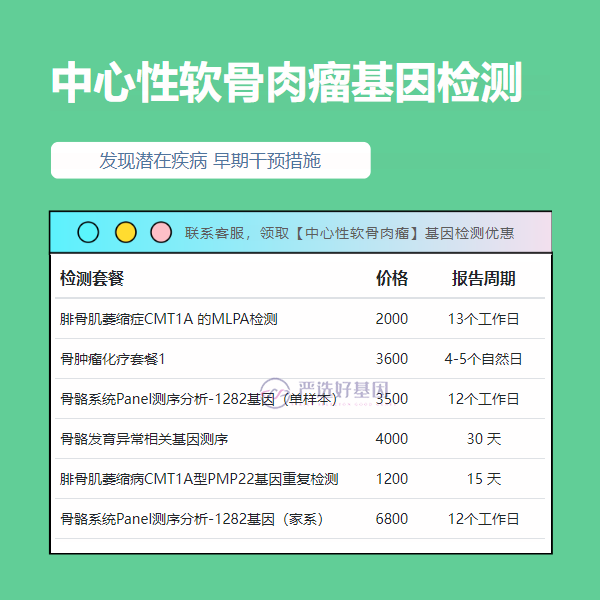Click the 报告周期 column header
The width and height of the screenshot is (600, 600).
tap(483, 278)
